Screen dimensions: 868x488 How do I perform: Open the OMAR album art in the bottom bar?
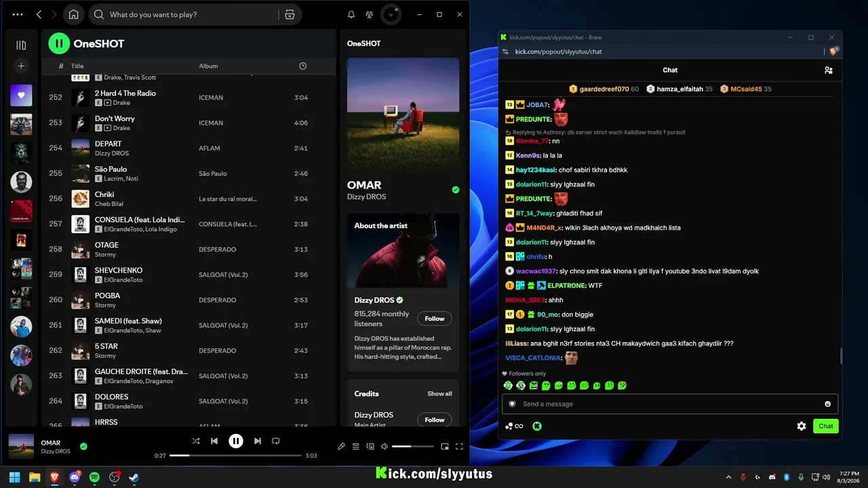click(x=21, y=447)
